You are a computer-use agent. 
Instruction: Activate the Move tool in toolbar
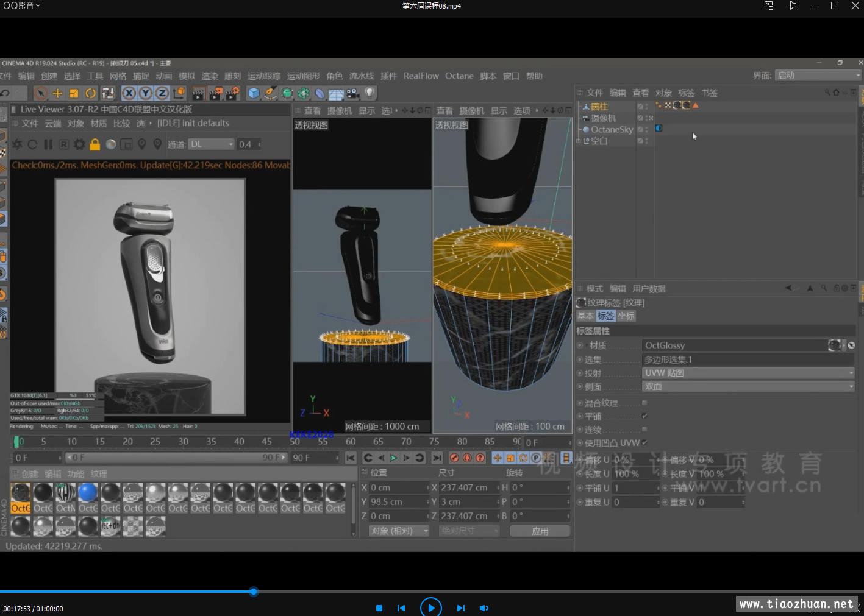[57, 93]
